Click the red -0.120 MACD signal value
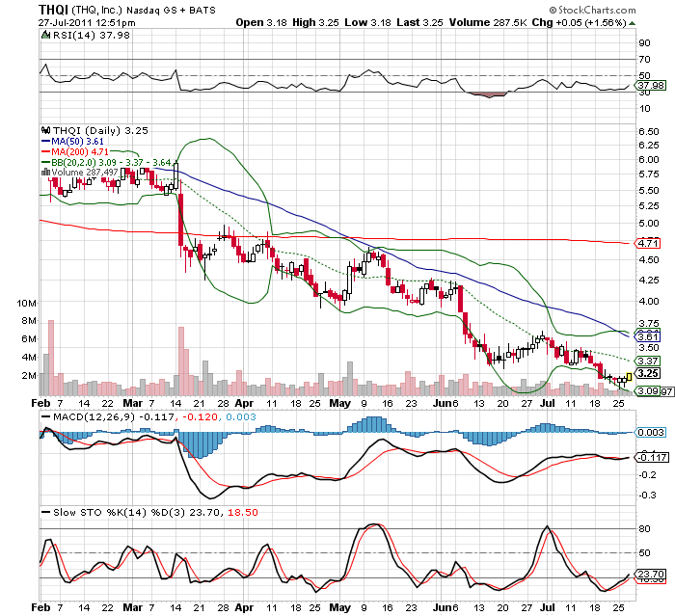 (x=201, y=417)
